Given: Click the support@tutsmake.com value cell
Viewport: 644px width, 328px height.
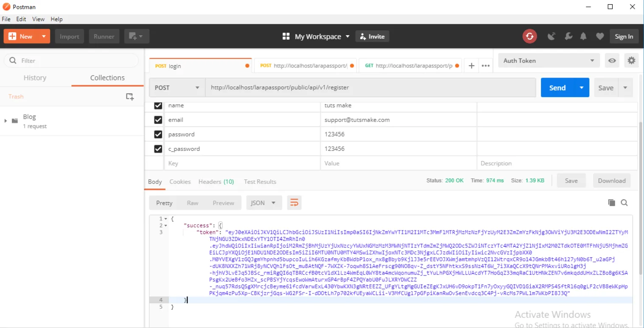Looking at the screenshot, I should click(399, 120).
